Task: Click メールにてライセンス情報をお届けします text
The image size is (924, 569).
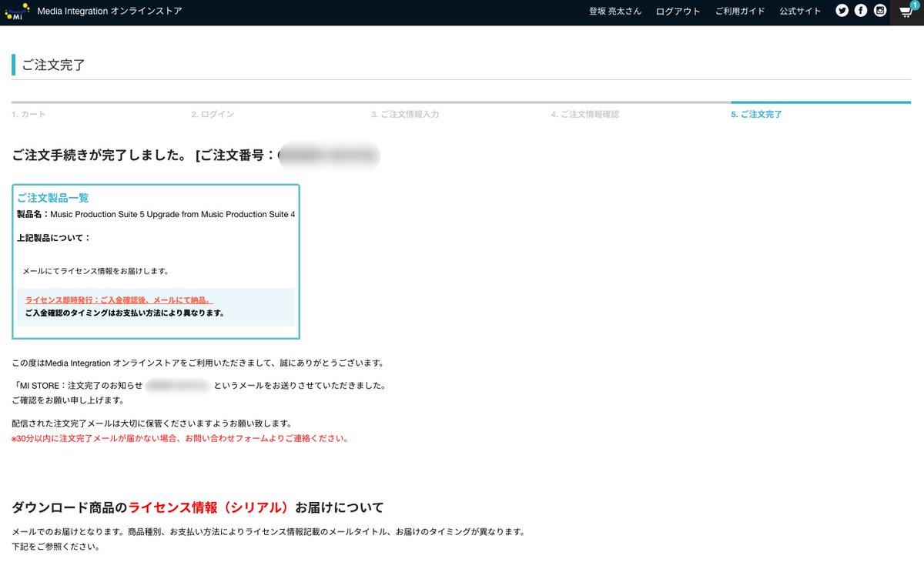Action: (95, 271)
